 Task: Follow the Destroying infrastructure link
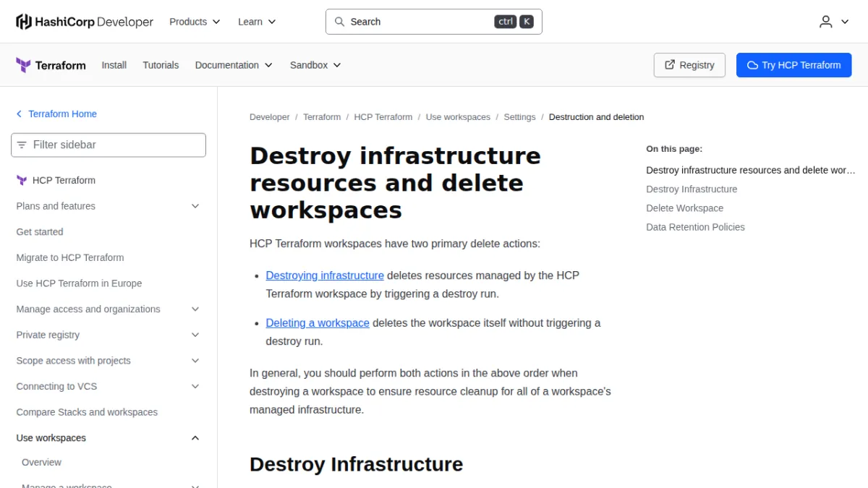[325, 275]
